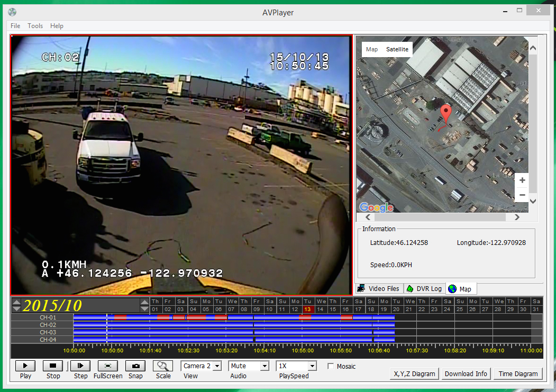Screen dimensions: 556x392
Task: Zoom in on the map
Action: point(522,180)
